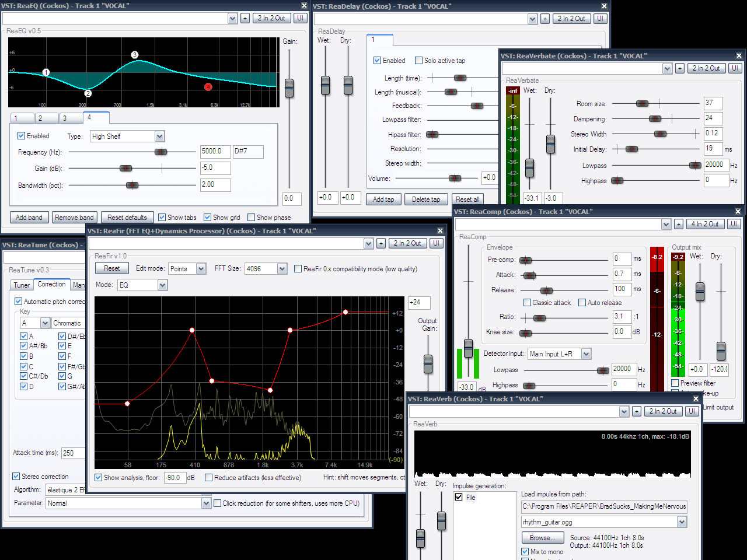Open ReaEQ preset dropdown

(232, 18)
